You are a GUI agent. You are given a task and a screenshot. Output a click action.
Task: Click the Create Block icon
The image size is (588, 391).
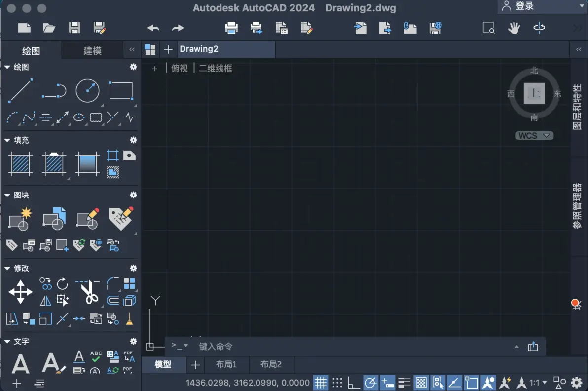click(x=20, y=219)
